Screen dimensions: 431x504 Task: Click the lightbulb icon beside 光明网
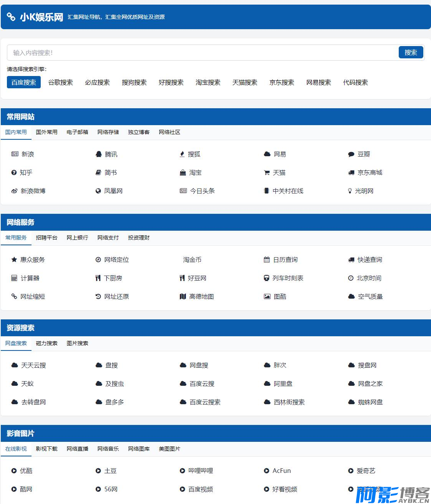[350, 191]
